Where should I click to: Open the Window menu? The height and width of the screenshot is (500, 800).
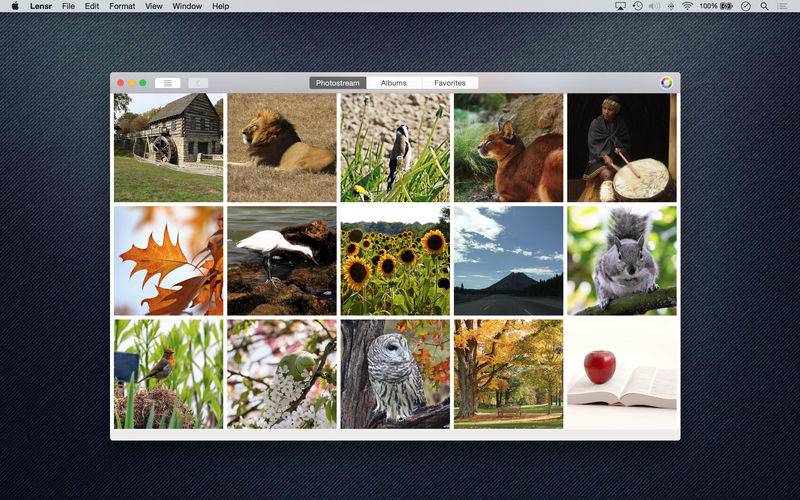[x=187, y=6]
